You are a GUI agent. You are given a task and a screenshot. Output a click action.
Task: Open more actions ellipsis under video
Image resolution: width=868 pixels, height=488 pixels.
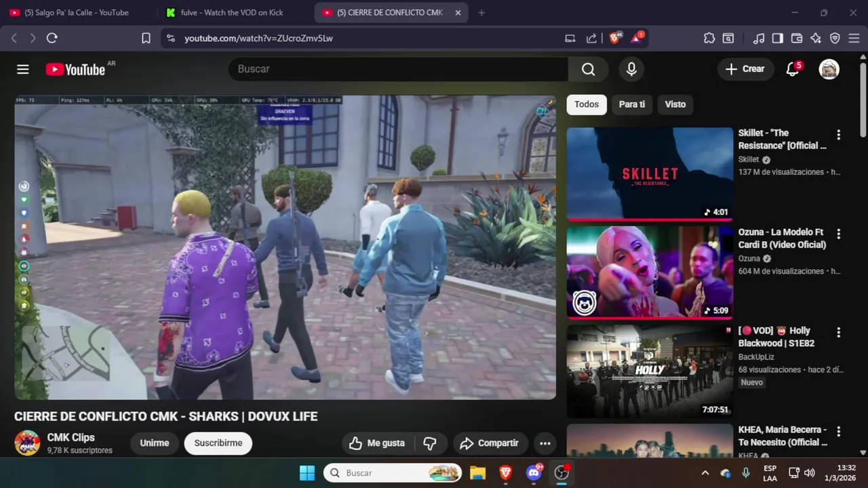[x=545, y=443]
